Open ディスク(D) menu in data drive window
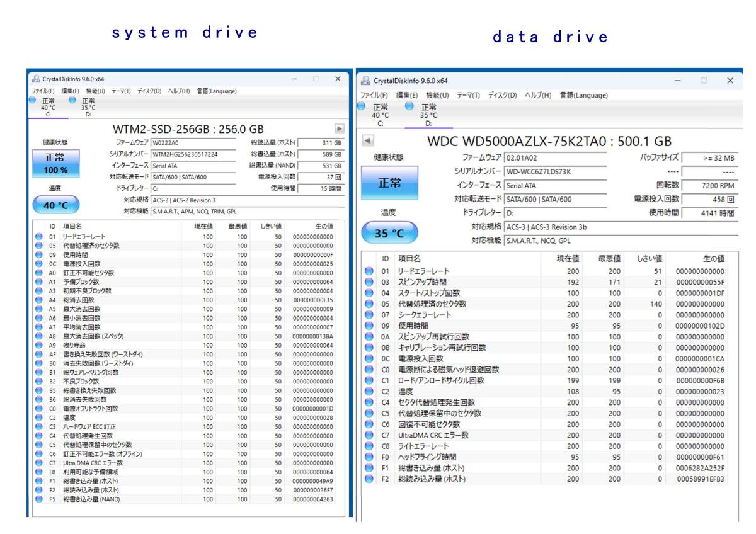 (x=502, y=95)
